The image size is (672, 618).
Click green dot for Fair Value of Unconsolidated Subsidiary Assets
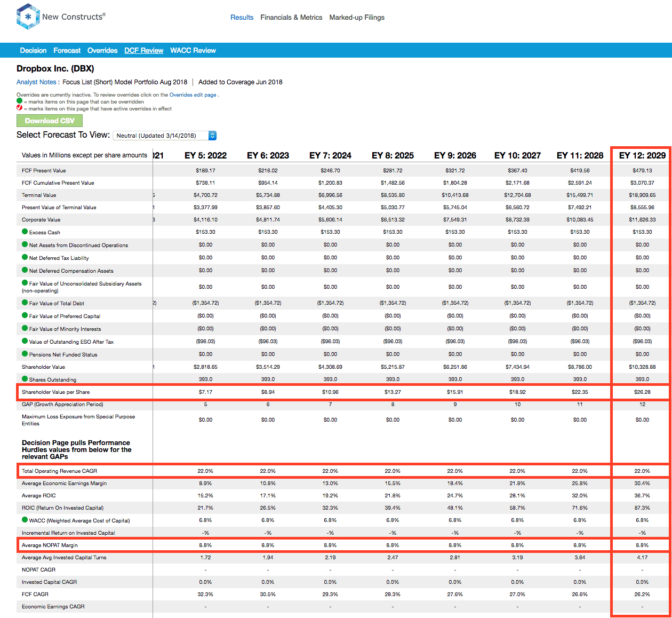pos(25,283)
